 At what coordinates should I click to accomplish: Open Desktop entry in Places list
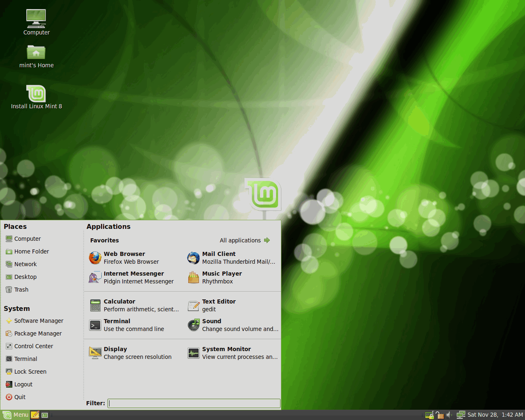[21, 277]
